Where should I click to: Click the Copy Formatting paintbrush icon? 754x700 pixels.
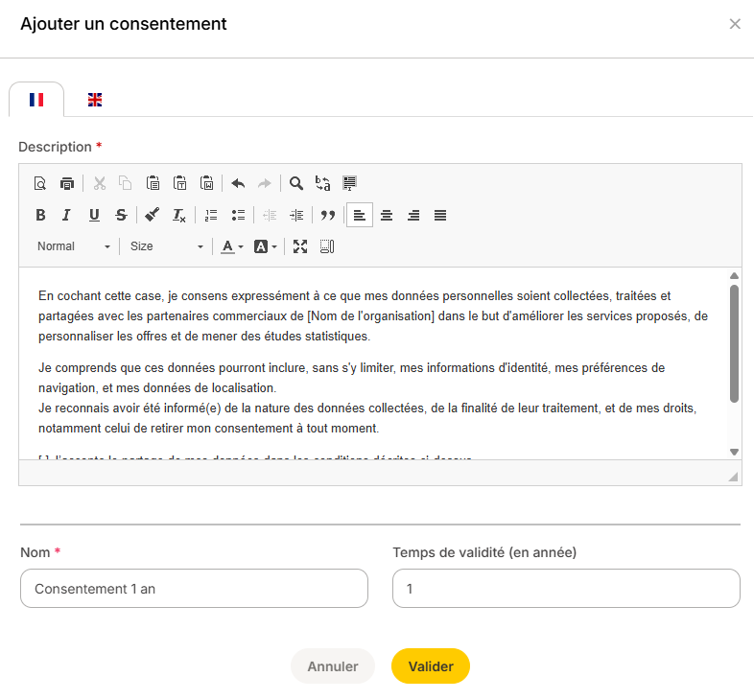152,215
